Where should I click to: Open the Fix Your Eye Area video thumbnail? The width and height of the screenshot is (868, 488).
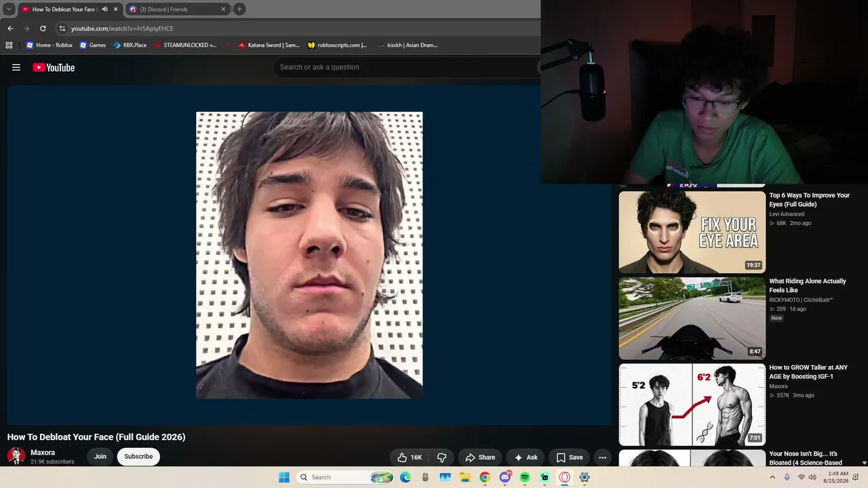click(x=692, y=232)
